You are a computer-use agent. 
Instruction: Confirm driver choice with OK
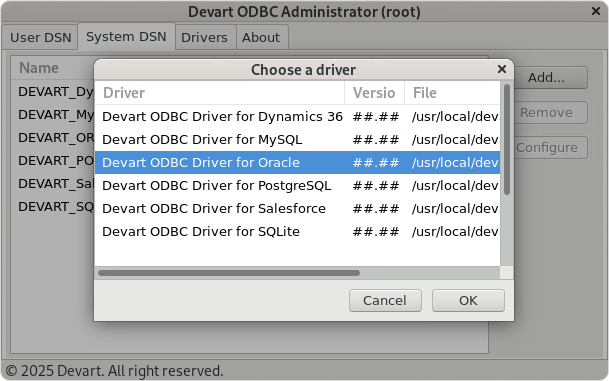coord(468,300)
